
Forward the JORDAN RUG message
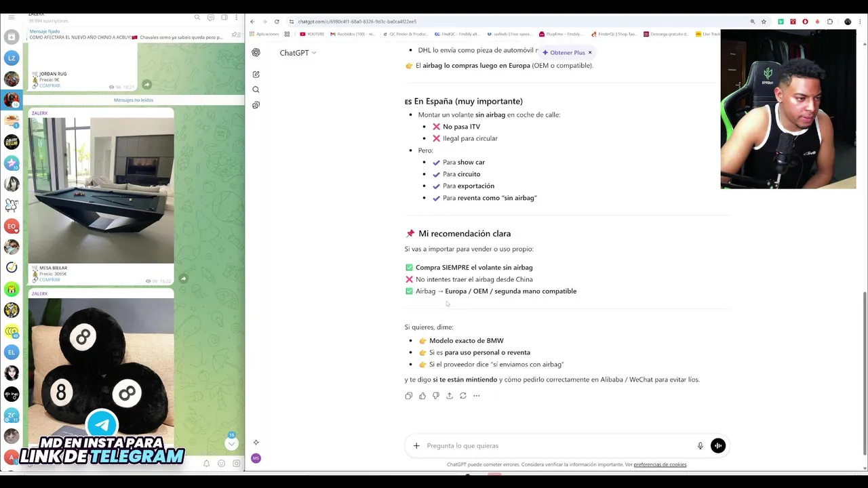click(x=146, y=85)
